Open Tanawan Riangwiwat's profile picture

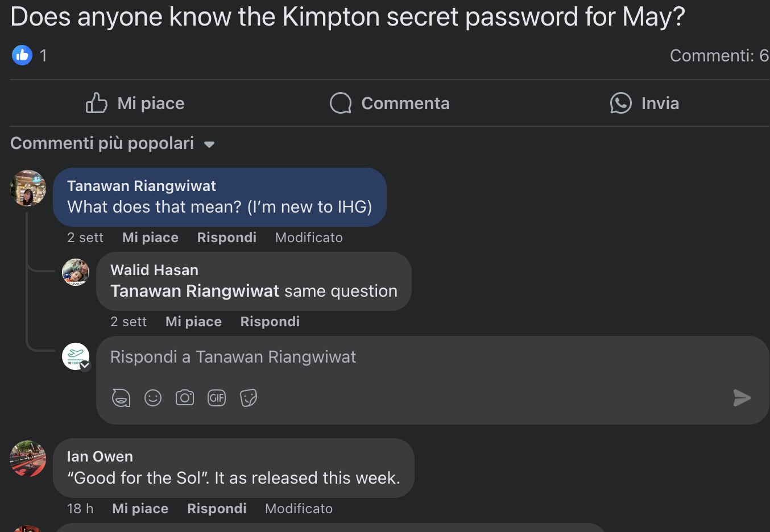pos(28,188)
